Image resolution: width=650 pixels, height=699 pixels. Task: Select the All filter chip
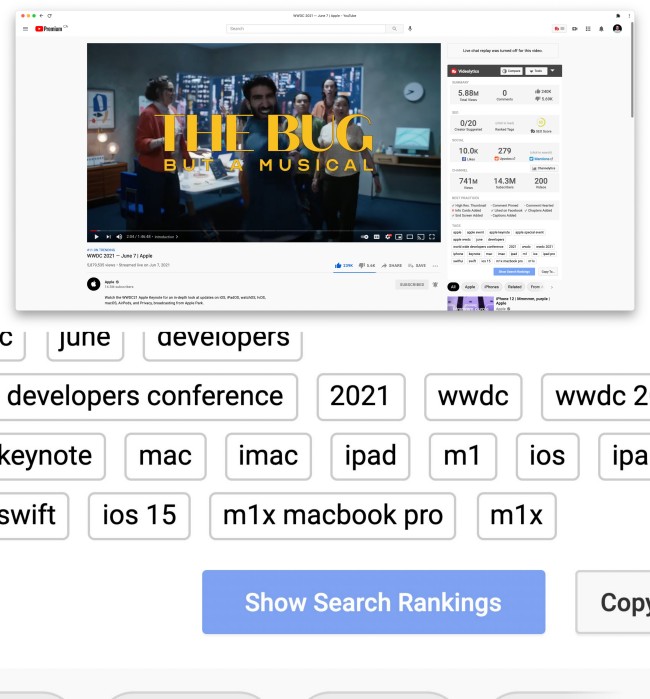[x=453, y=287]
